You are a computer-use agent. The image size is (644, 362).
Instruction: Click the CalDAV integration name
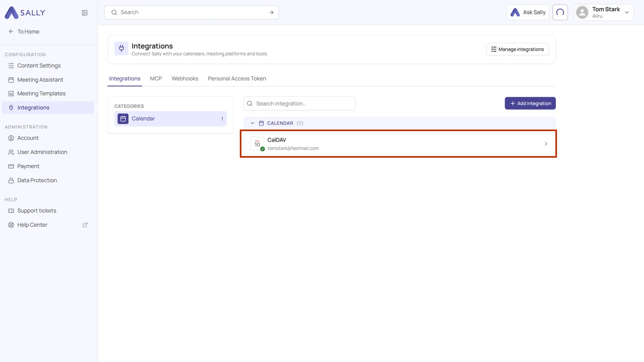[277, 140]
